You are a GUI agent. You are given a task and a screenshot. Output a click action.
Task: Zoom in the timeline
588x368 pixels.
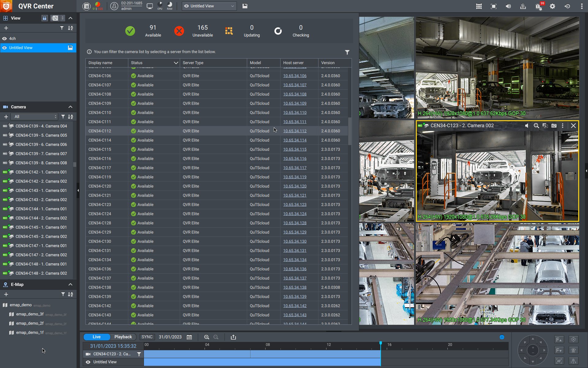point(207,337)
